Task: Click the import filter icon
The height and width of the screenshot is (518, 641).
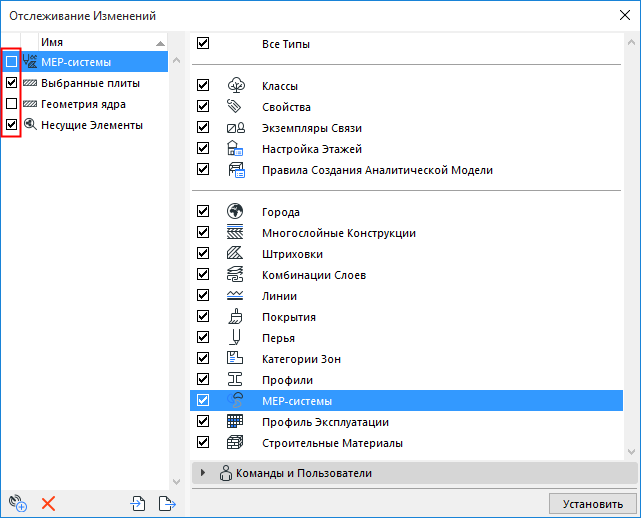Action: pyautogui.click(x=138, y=503)
